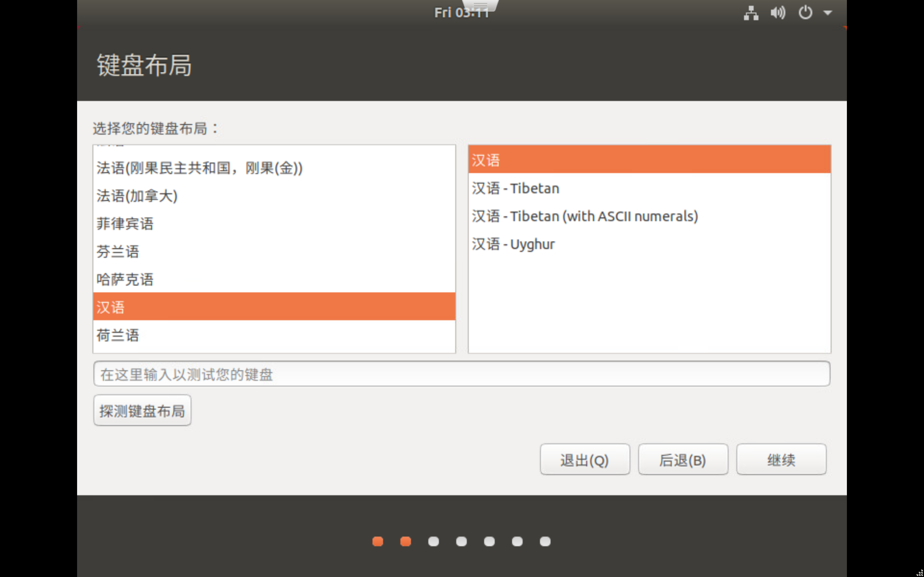Click the power icon in top bar
The image size is (924, 577).
tap(805, 13)
